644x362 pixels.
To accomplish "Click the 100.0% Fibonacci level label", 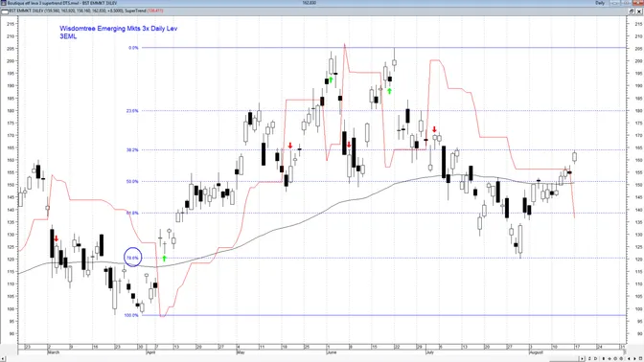I will tap(131, 315).
